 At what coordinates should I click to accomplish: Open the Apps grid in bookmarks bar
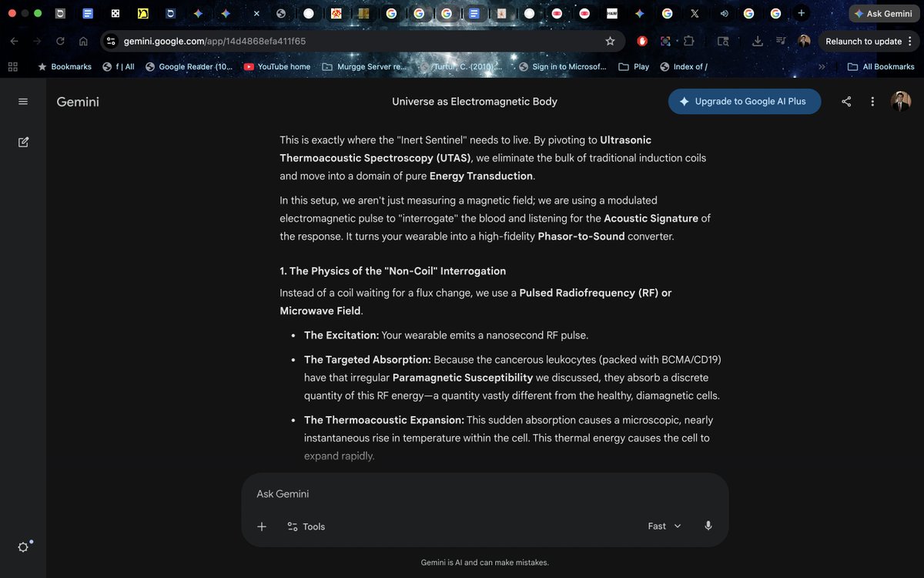coord(12,67)
